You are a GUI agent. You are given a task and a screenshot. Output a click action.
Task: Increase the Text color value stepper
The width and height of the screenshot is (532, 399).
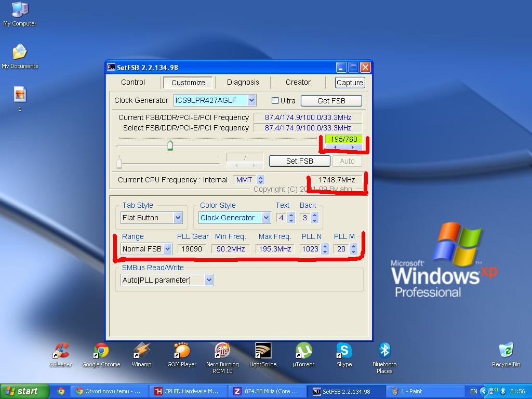coord(291,215)
